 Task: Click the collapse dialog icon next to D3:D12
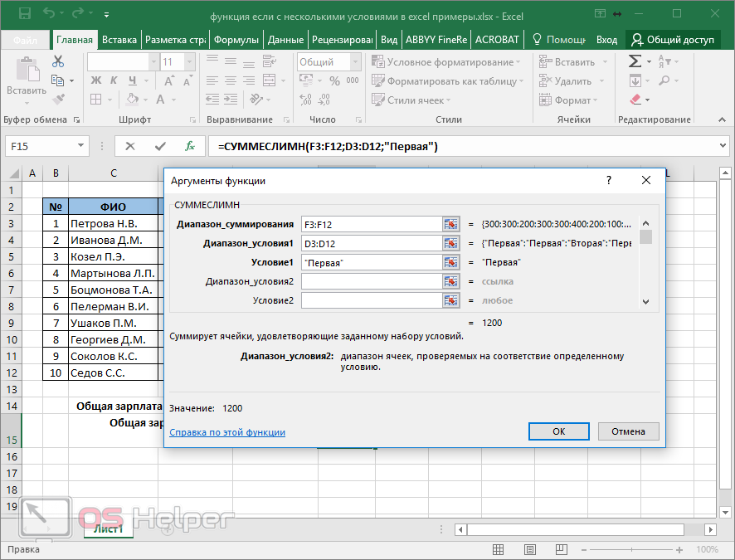click(x=451, y=243)
